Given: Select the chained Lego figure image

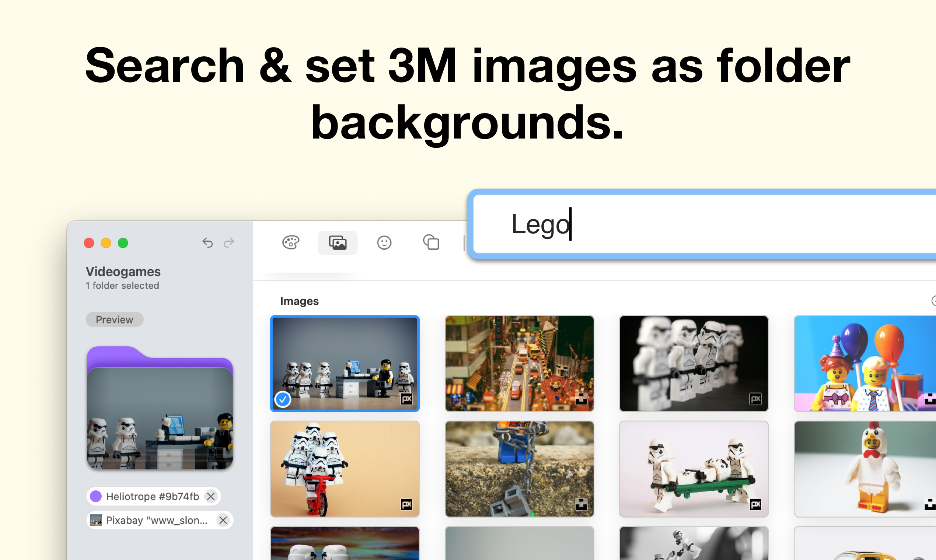Looking at the screenshot, I should 519,469.
